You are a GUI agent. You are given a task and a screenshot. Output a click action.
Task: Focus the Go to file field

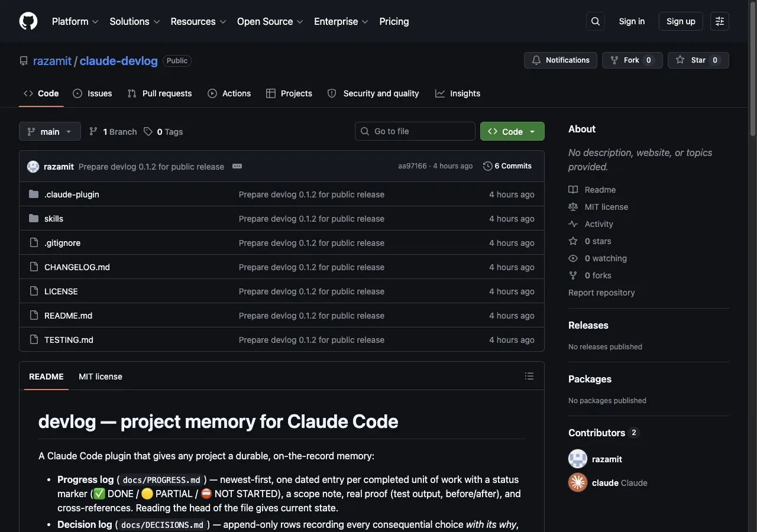coord(415,131)
